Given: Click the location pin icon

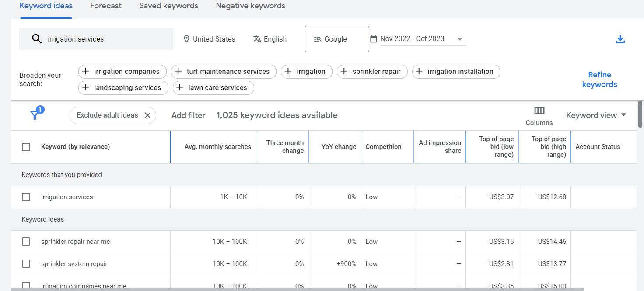Looking at the screenshot, I should tap(186, 39).
